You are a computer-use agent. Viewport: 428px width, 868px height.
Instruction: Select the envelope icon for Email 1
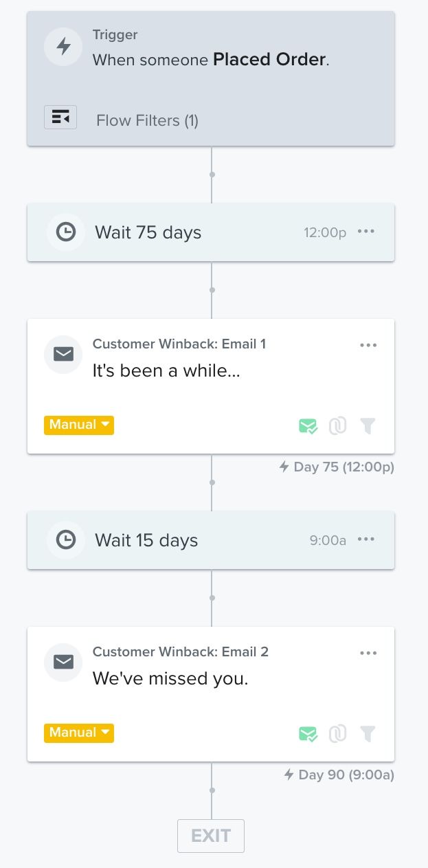tap(63, 355)
